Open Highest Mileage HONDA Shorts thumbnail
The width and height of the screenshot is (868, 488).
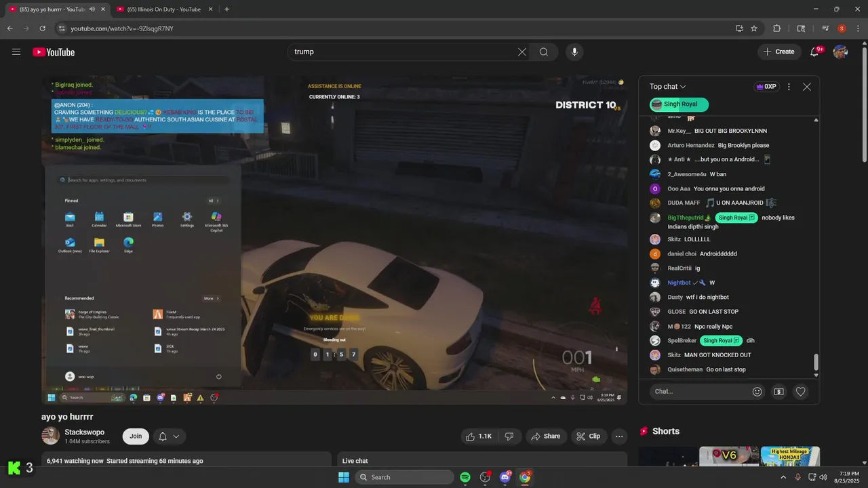790,457
